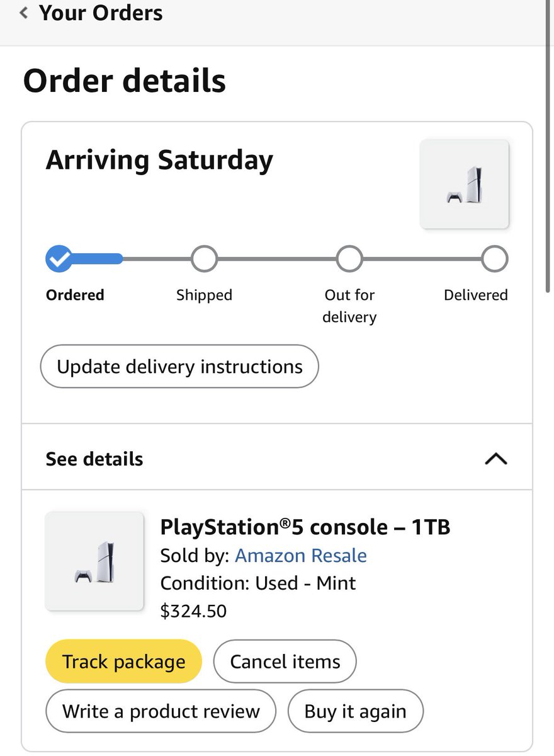
Task: Tap the yellow Track package button
Action: 123,661
